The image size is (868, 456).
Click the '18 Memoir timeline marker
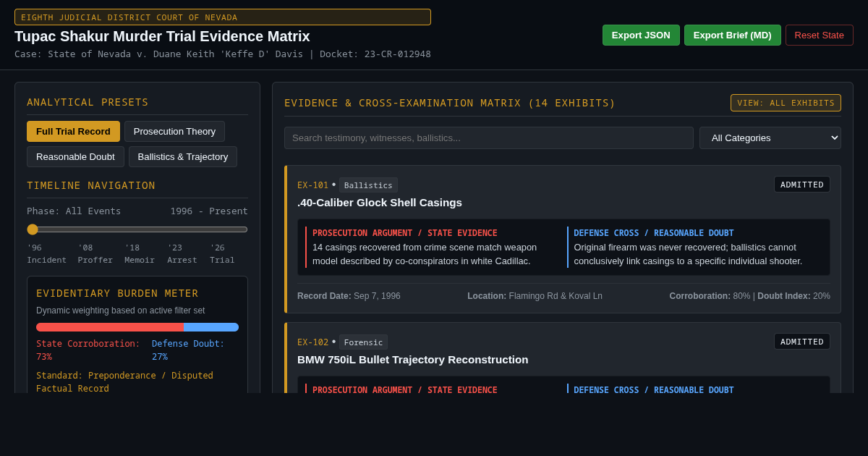point(140,253)
